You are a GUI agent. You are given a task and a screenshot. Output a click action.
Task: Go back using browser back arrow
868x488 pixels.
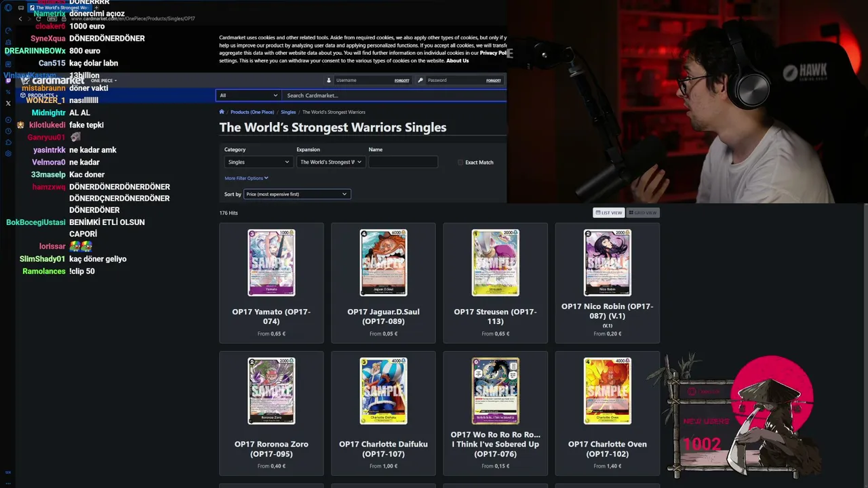click(x=20, y=19)
